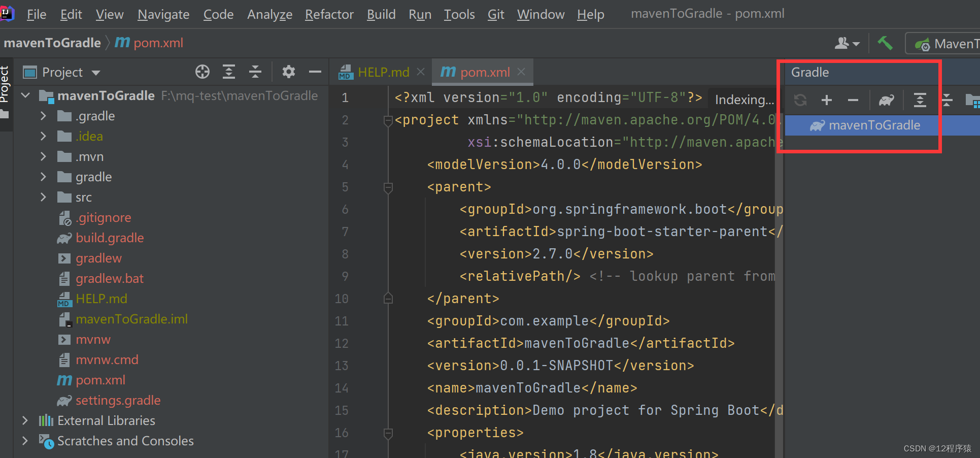The height and width of the screenshot is (458, 980).
Task: Place cursor on the modelVersion line
Action: point(564,165)
